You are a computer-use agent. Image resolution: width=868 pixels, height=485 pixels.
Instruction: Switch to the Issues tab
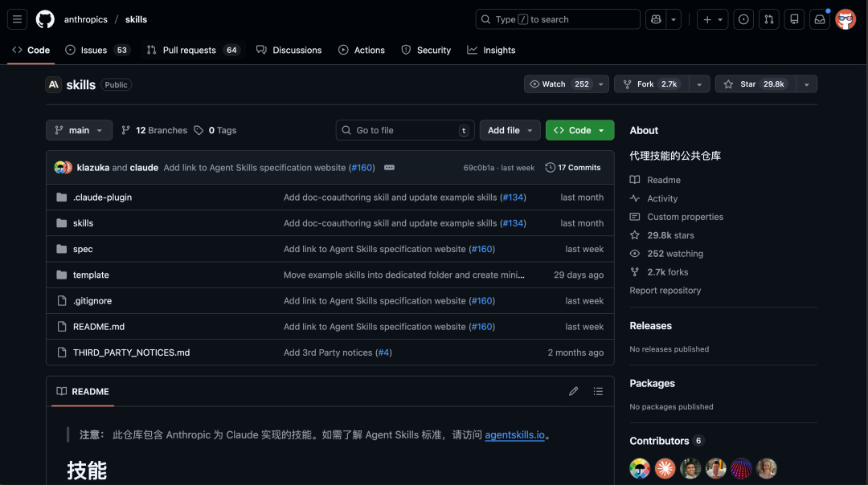tap(97, 50)
